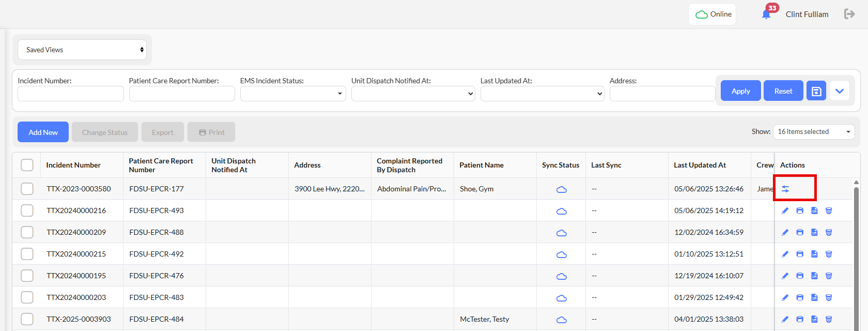
Task: Toggle the select-all checkbox in table header
Action: [x=27, y=165]
